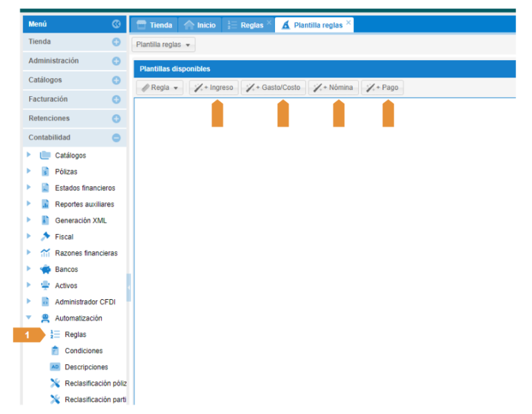Add a new Nómina template
The height and width of the screenshot is (414, 532).
point(332,88)
